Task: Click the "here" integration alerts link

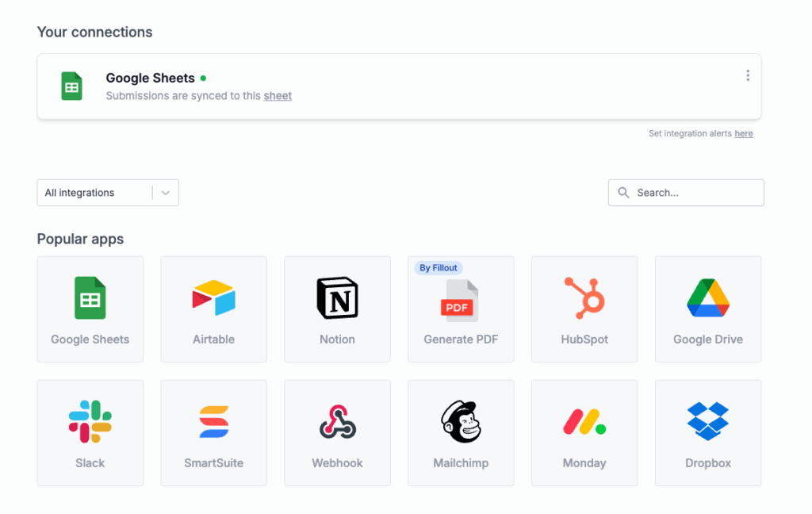Action: (743, 134)
